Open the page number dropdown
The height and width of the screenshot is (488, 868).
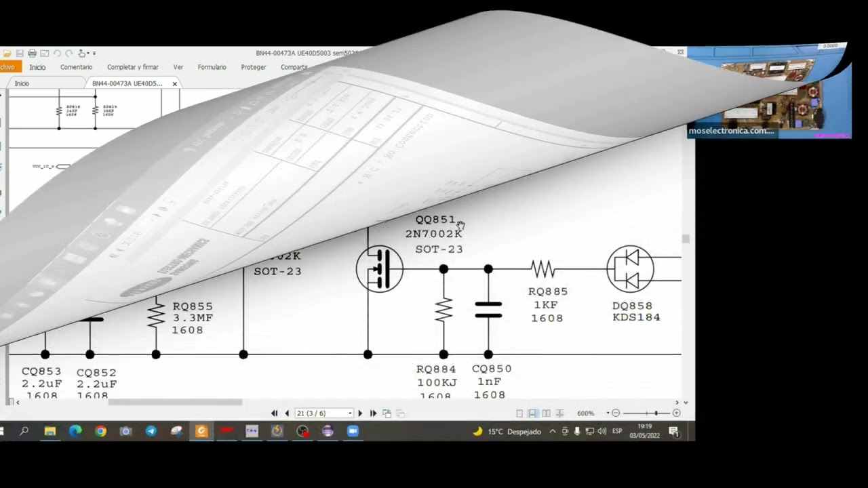[350, 413]
